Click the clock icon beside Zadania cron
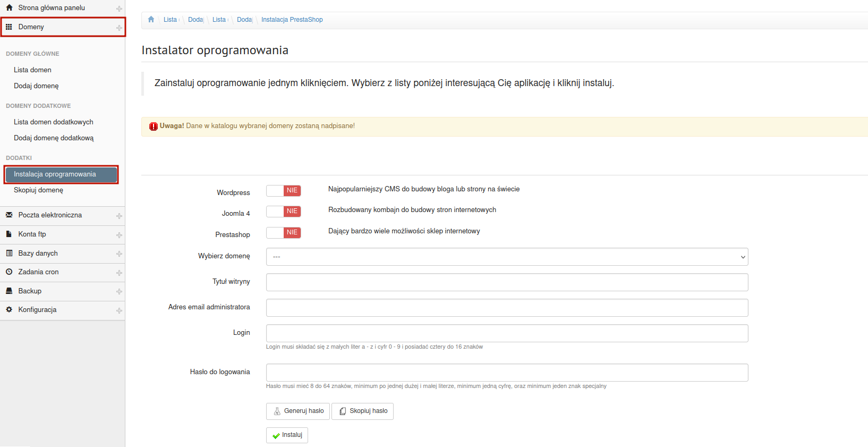 click(9, 272)
